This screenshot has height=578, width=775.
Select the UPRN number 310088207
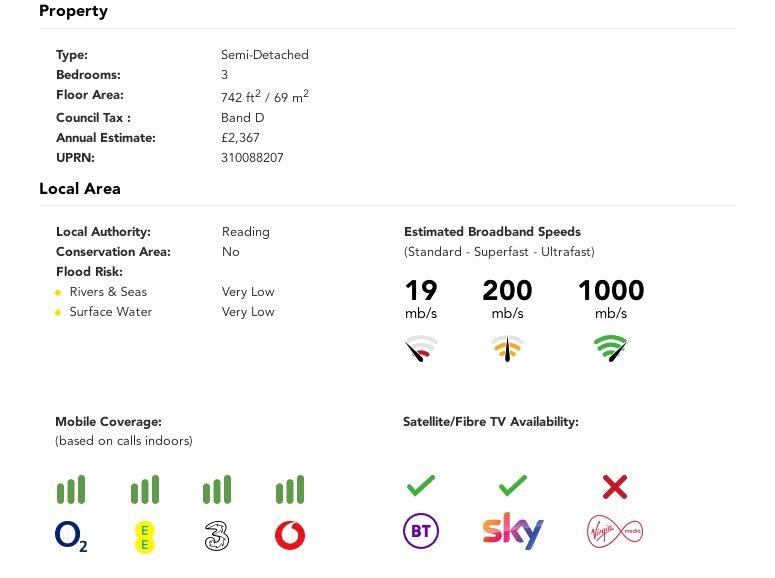pos(252,158)
